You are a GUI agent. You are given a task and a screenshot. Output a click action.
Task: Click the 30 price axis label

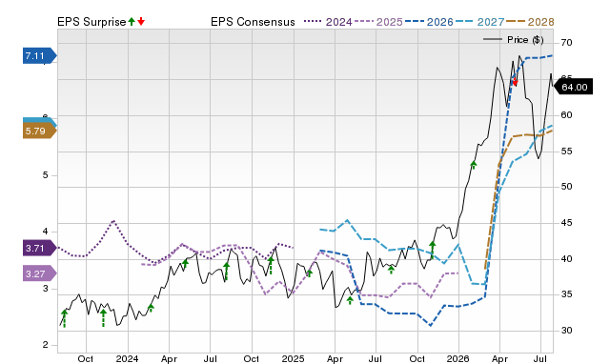(x=566, y=330)
